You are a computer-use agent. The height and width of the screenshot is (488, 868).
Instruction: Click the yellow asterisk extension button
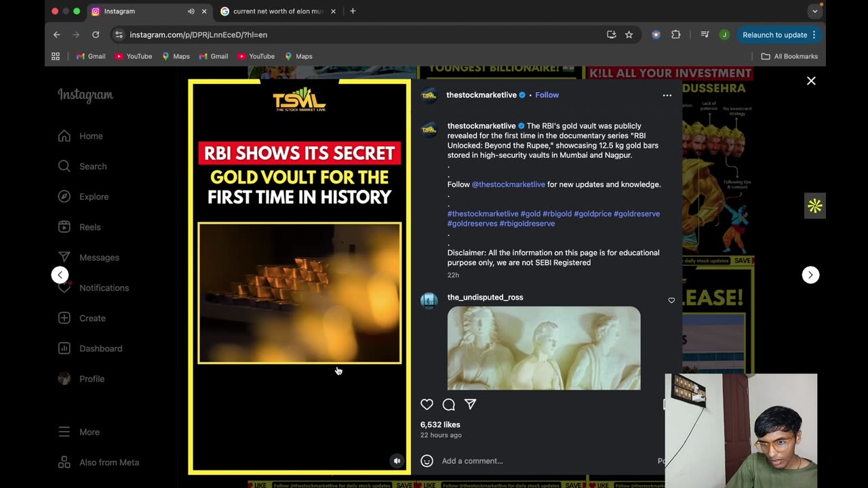(x=814, y=206)
